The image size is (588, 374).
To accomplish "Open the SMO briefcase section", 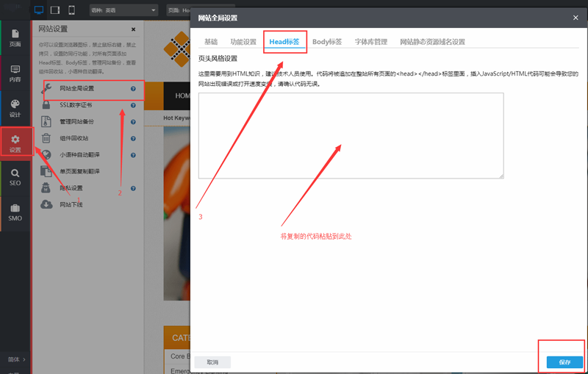I will 15,212.
